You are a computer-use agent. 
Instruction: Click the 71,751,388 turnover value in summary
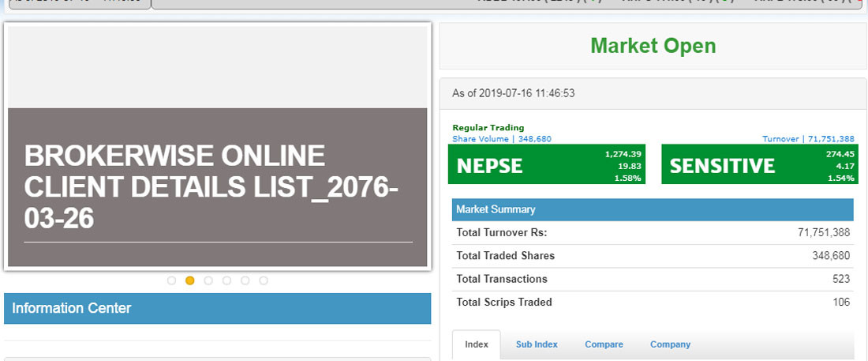824,232
